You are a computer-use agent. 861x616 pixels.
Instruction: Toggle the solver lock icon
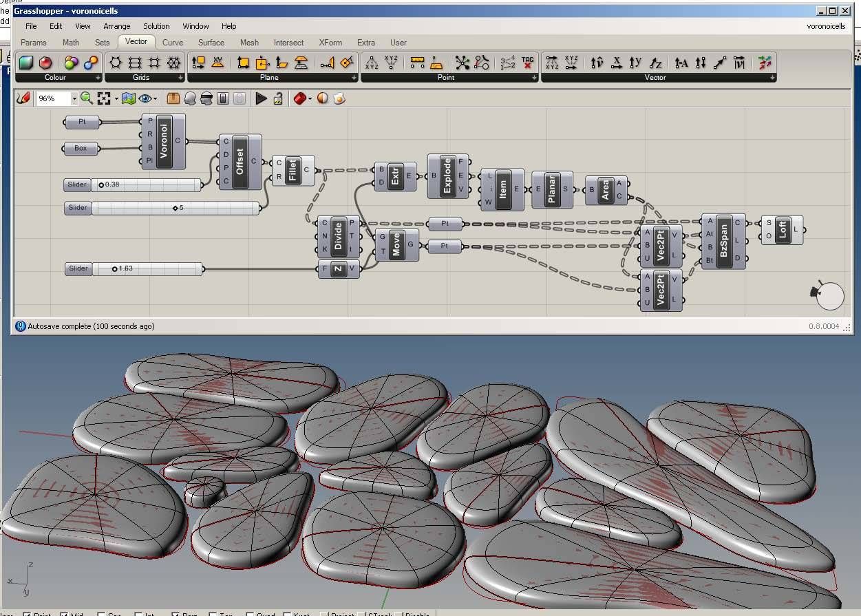point(278,98)
